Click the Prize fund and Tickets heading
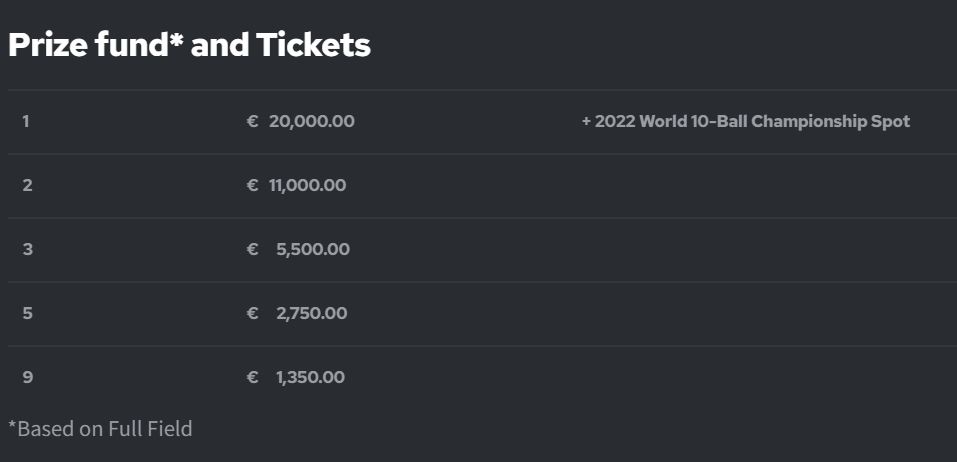Screen dimensions: 957x462 click(189, 45)
